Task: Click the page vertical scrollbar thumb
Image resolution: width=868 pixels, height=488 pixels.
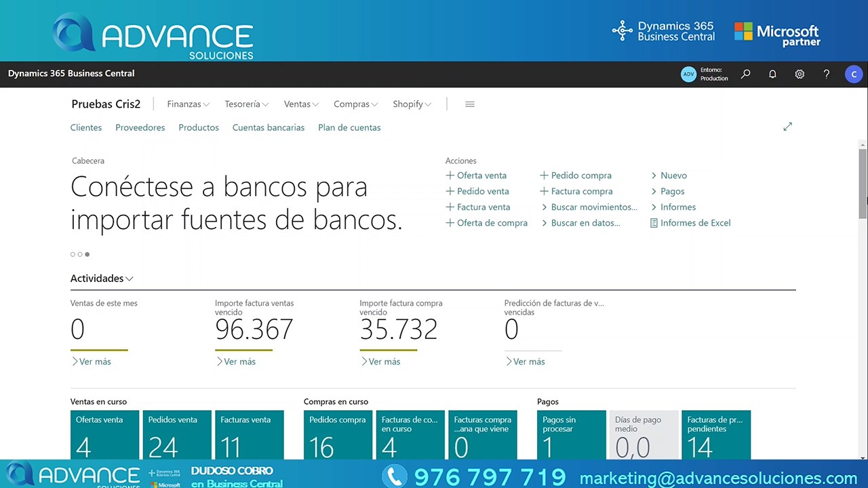Action: coord(863,183)
